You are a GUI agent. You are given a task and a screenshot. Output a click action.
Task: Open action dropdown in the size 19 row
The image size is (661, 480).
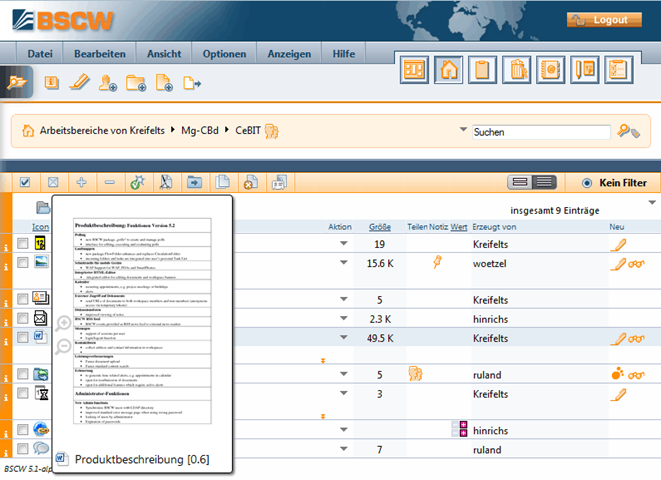pos(344,243)
